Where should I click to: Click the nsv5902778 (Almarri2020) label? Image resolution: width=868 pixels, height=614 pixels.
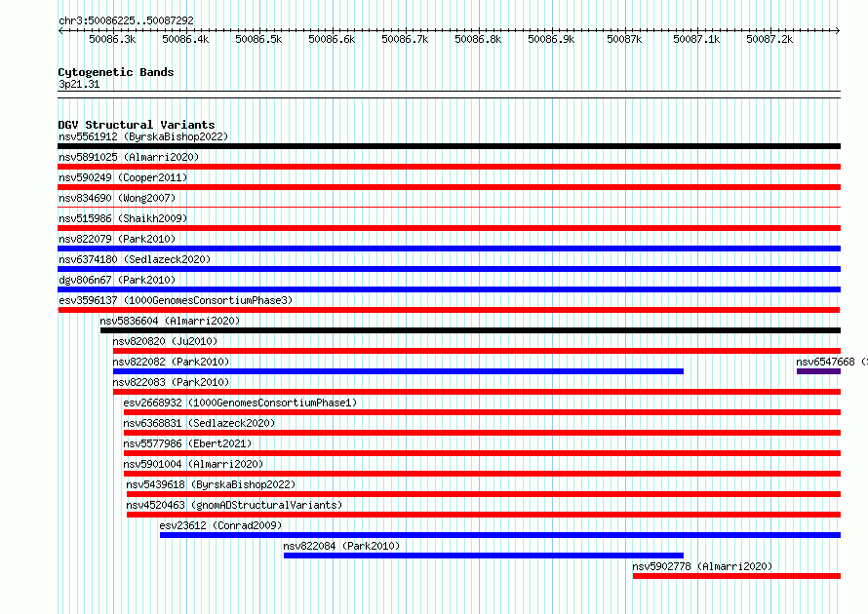(702, 566)
